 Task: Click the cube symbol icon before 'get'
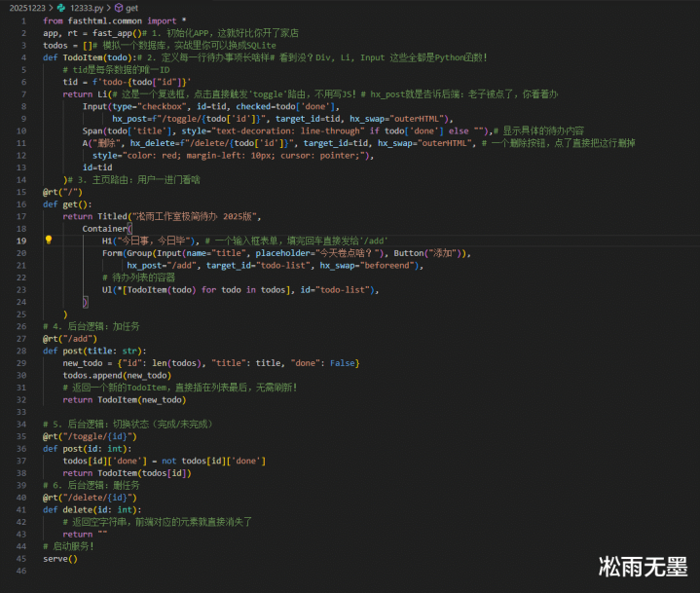[119, 8]
